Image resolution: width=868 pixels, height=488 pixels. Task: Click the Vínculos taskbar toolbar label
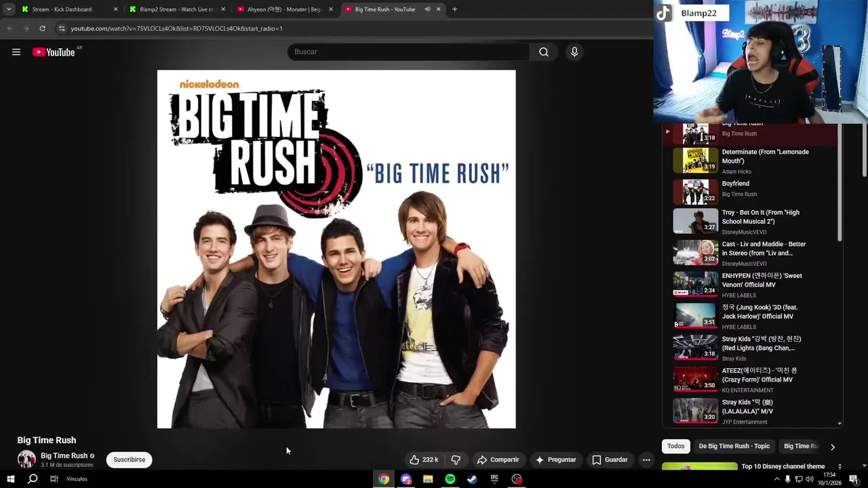(77, 479)
